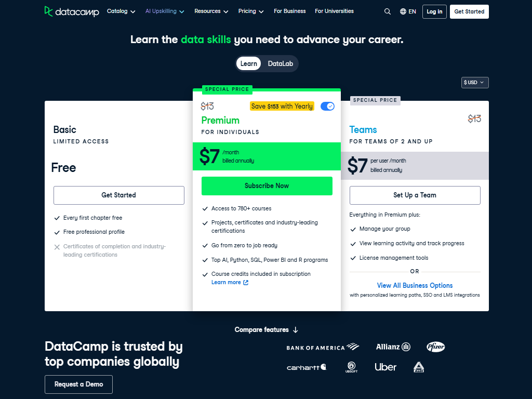This screenshot has width=532, height=399.
Task: Click the Pfizer logo
Action: click(435, 347)
